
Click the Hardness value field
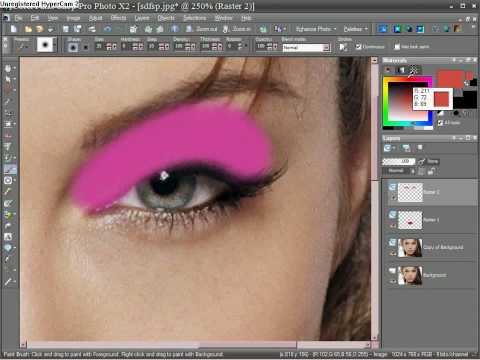[125, 46]
